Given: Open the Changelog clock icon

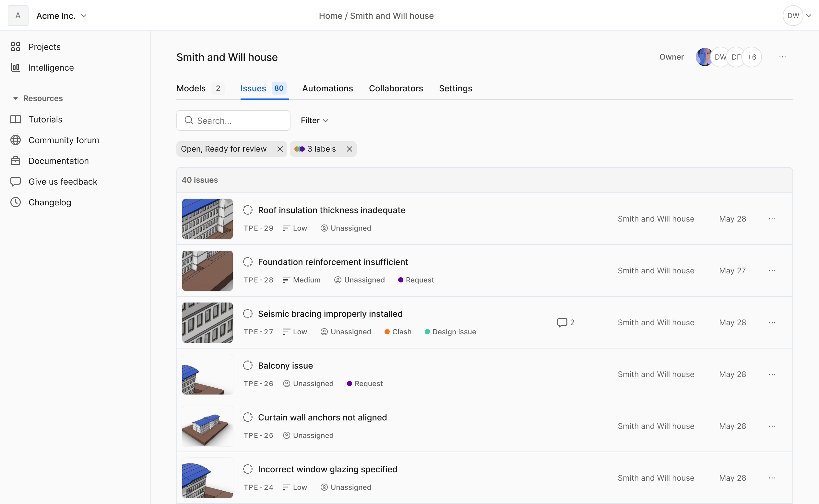Looking at the screenshot, I should click(x=15, y=202).
